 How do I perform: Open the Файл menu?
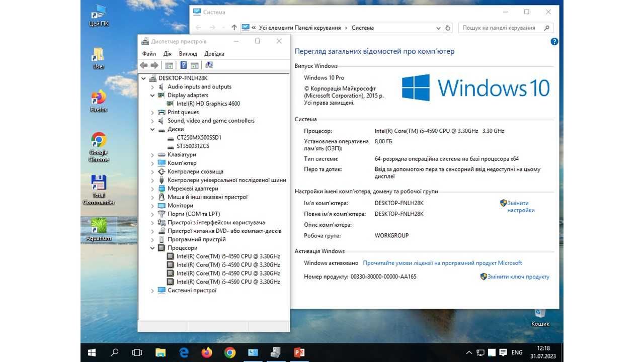pyautogui.click(x=149, y=54)
